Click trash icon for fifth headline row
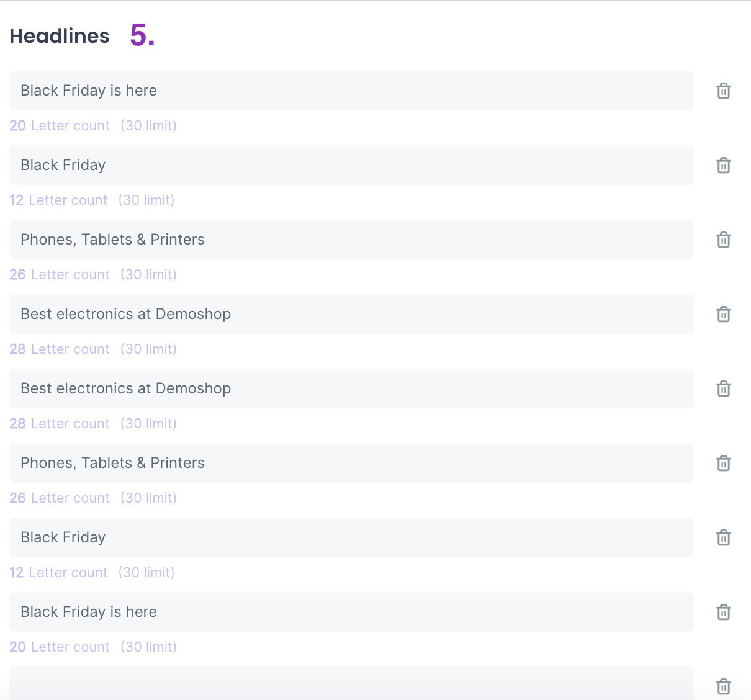This screenshot has width=751, height=700. (723, 388)
